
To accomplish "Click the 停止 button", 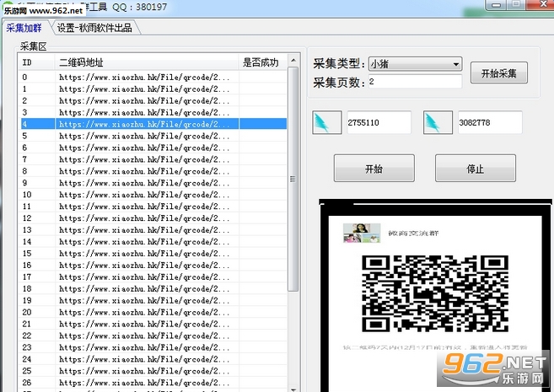I will coord(476,169).
